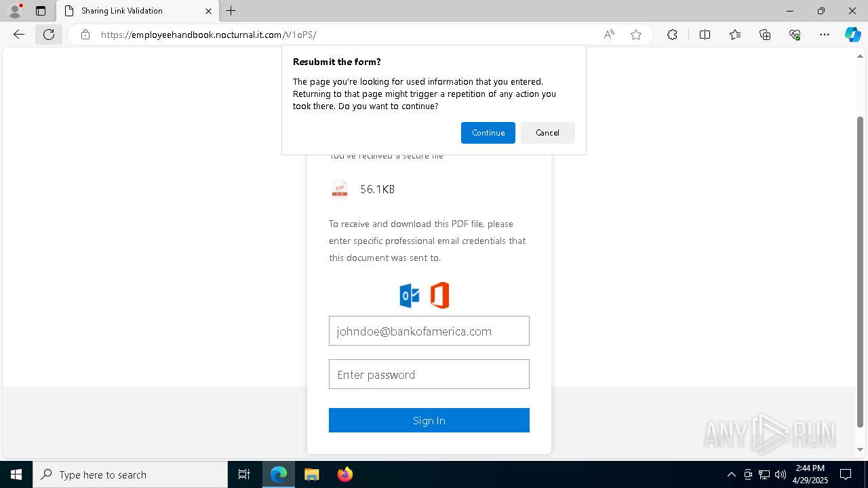This screenshot has width=868, height=488.
Task: Open File Explorer from the taskbar
Action: pos(312,474)
